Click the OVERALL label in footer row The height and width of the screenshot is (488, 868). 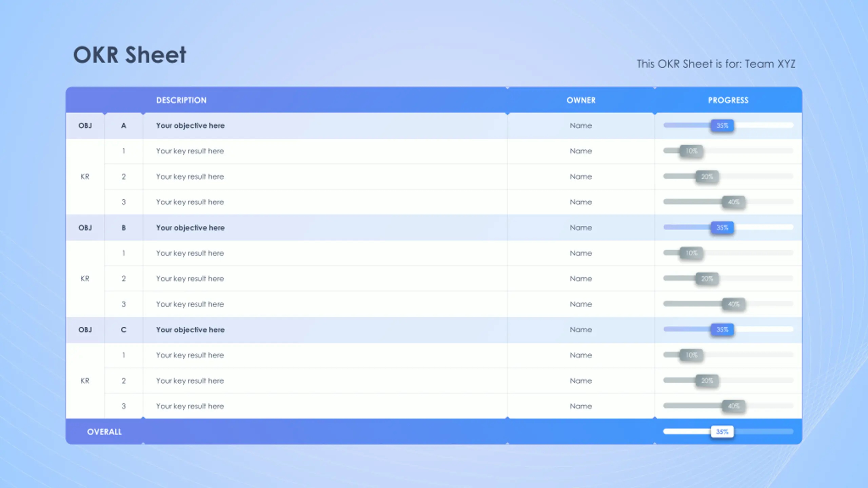[x=104, y=432]
